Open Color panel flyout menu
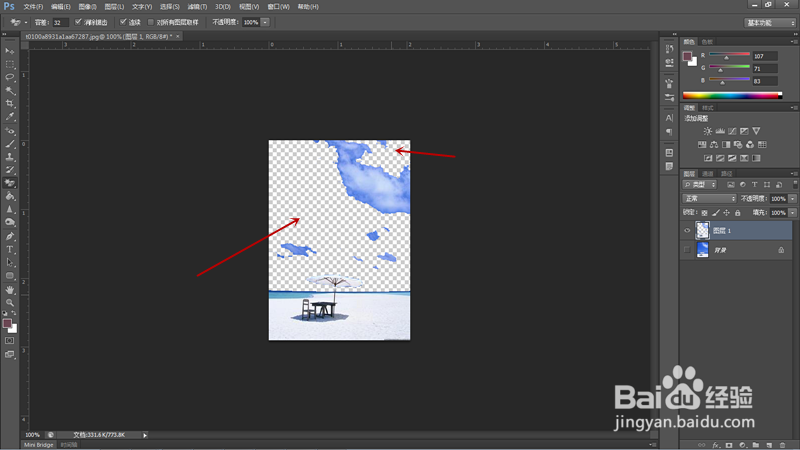The height and width of the screenshot is (450, 800). coord(793,41)
